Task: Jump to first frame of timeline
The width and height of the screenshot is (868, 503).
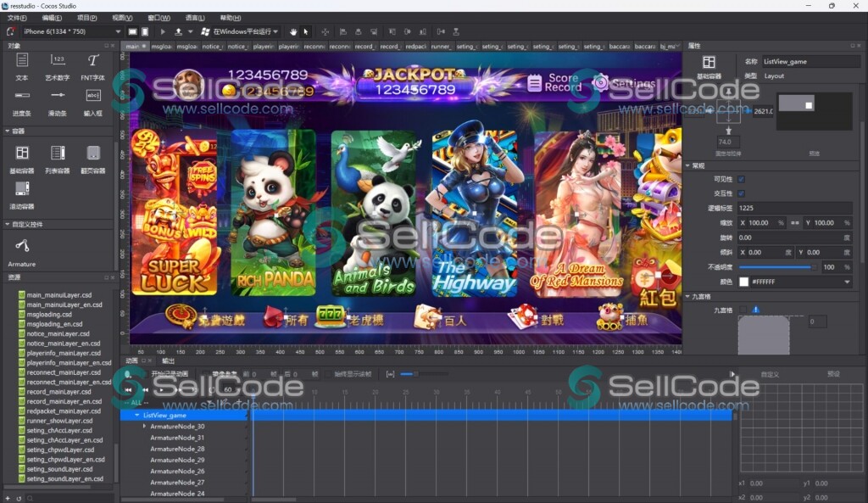Action: click(x=128, y=390)
